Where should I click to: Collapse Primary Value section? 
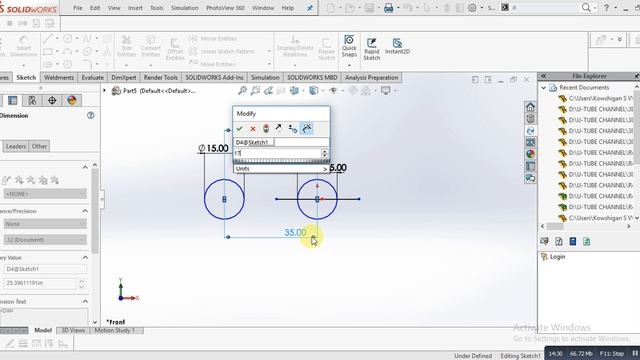click(x=85, y=258)
